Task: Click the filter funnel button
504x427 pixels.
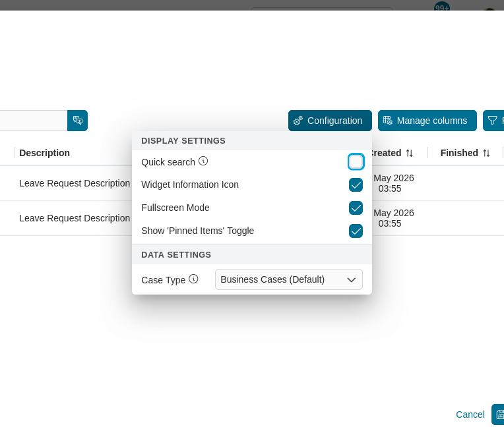Action: (x=493, y=121)
